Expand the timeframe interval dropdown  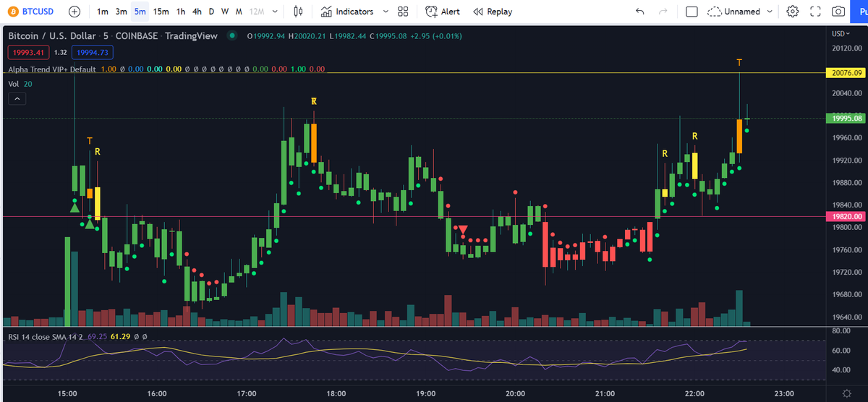pyautogui.click(x=274, y=12)
